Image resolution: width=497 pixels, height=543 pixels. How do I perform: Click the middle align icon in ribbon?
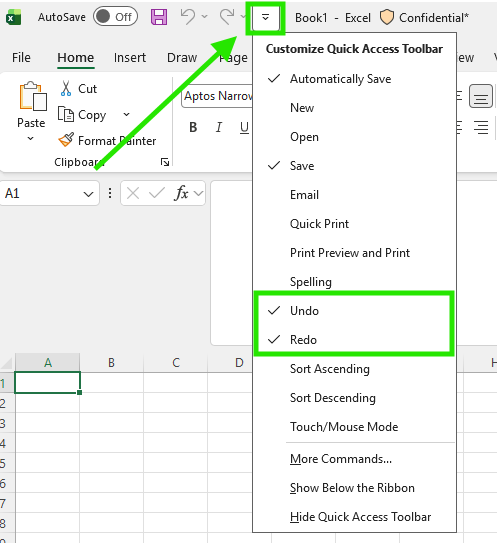[481, 96]
